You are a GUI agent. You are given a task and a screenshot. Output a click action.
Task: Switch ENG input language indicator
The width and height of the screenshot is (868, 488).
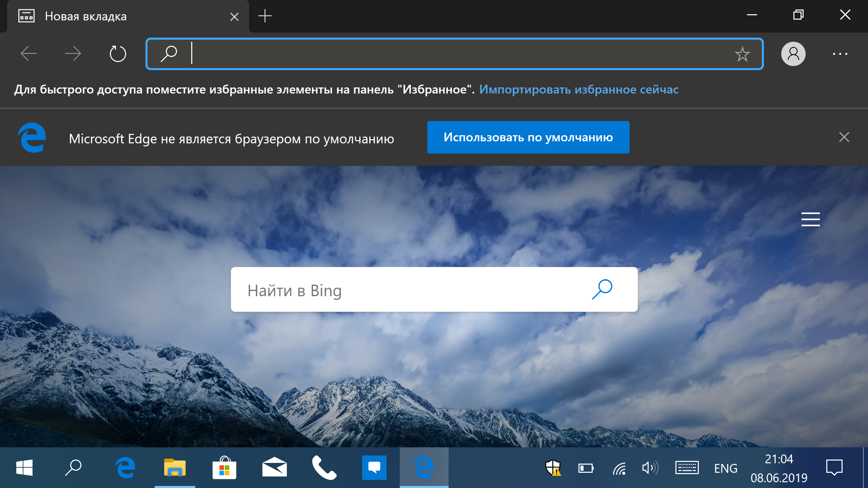click(x=726, y=468)
